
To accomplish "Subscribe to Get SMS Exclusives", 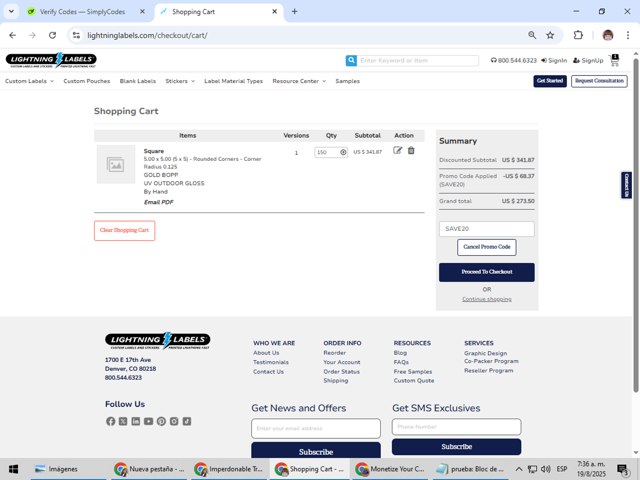I will click(456, 447).
